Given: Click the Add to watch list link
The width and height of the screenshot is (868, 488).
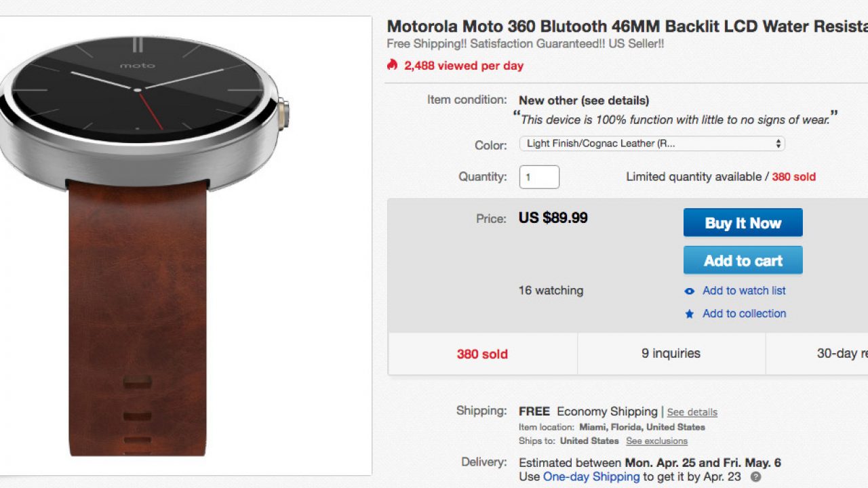Looking at the screenshot, I should (x=744, y=291).
